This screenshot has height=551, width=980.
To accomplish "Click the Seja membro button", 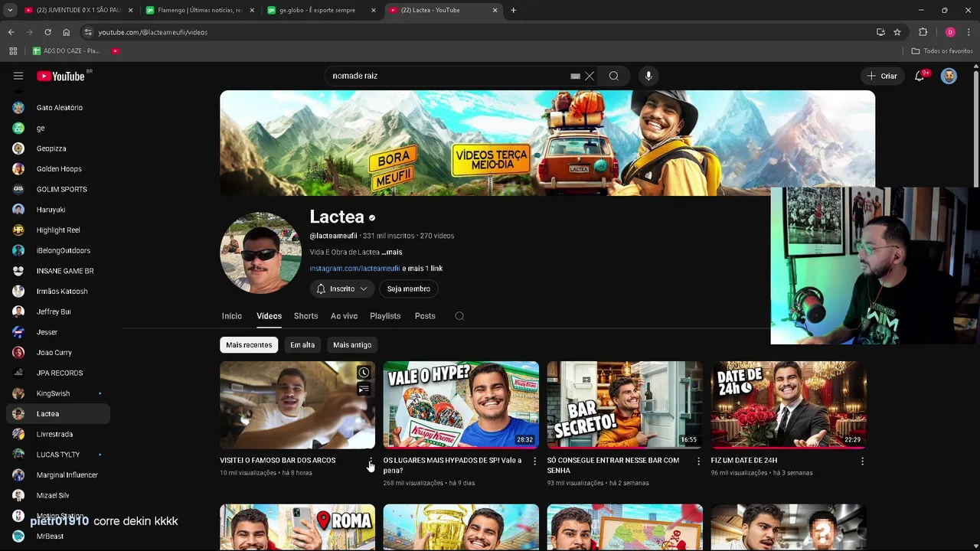I will (408, 289).
